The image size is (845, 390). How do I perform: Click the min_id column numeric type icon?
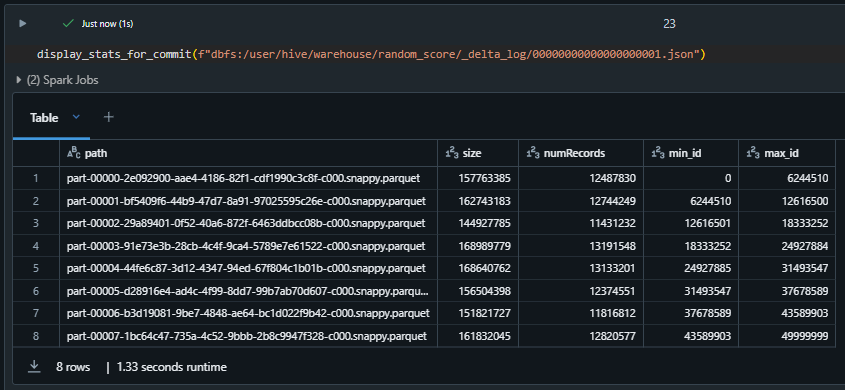658,154
